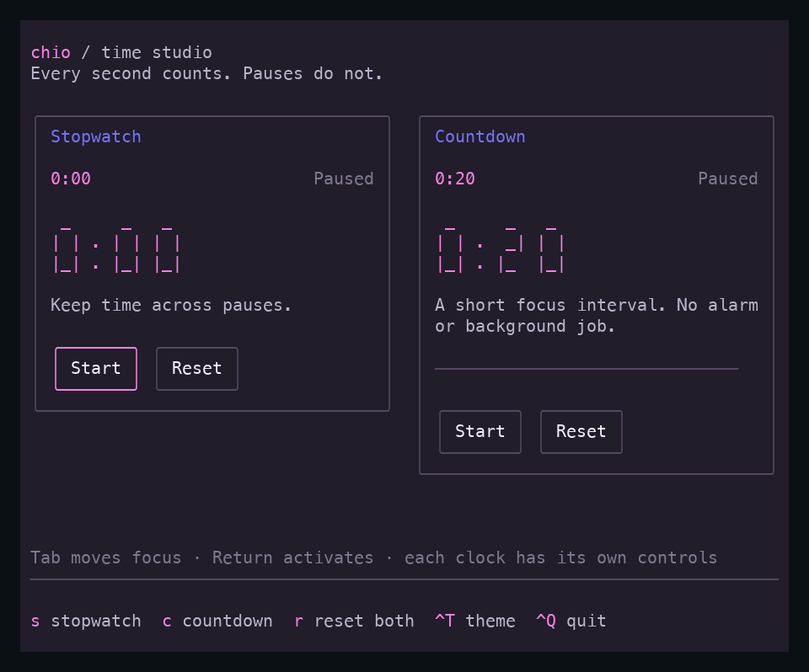Click the 'A short focus interval' description
The width and height of the screenshot is (809, 672).
pos(597,316)
